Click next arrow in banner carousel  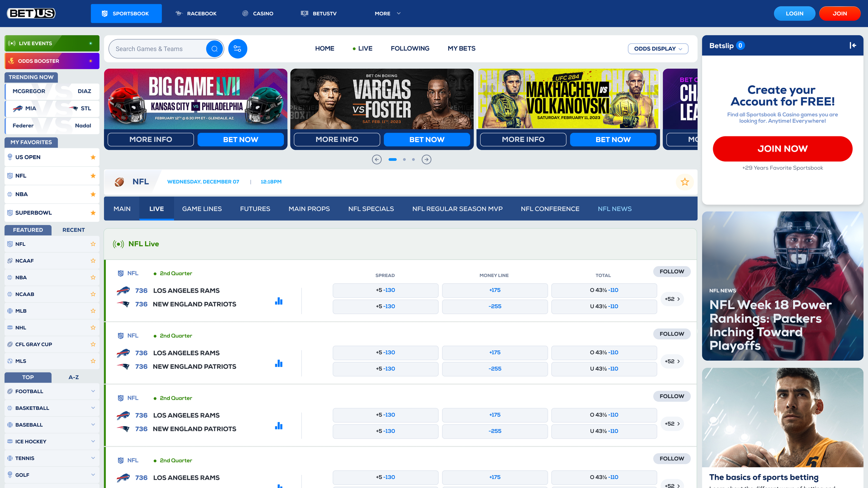click(x=426, y=159)
